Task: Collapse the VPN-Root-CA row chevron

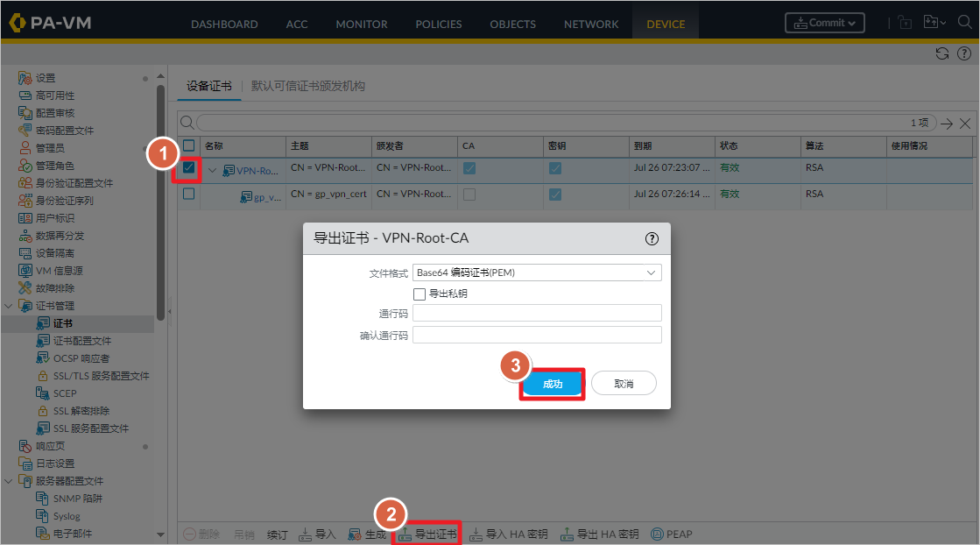Action: click(213, 170)
